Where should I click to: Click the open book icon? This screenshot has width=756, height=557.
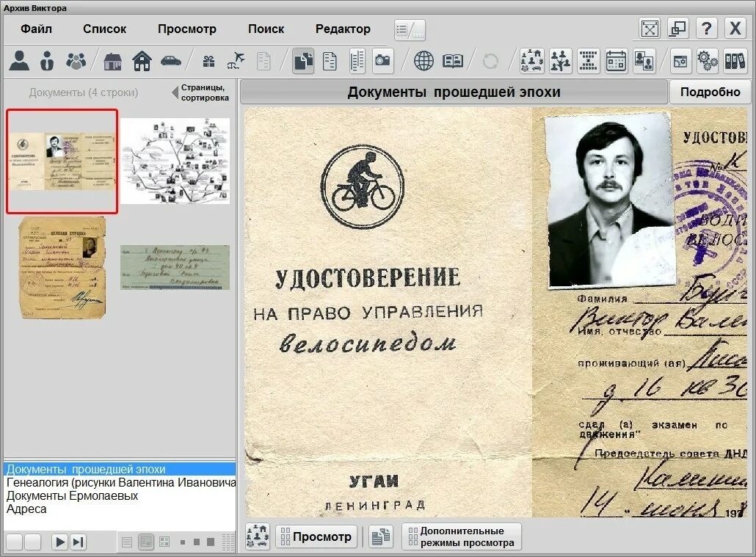tap(452, 61)
